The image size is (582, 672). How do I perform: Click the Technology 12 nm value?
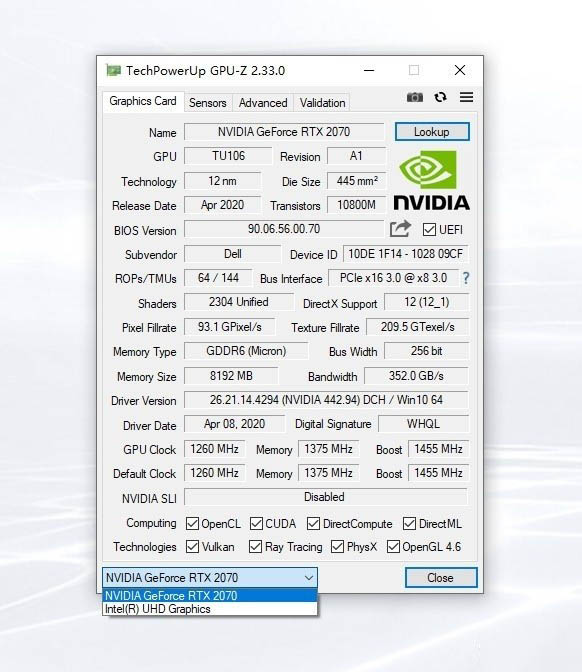point(222,181)
